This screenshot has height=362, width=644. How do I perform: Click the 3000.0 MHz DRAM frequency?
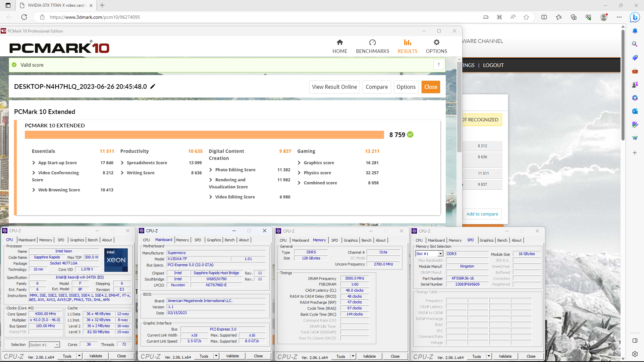355,278
